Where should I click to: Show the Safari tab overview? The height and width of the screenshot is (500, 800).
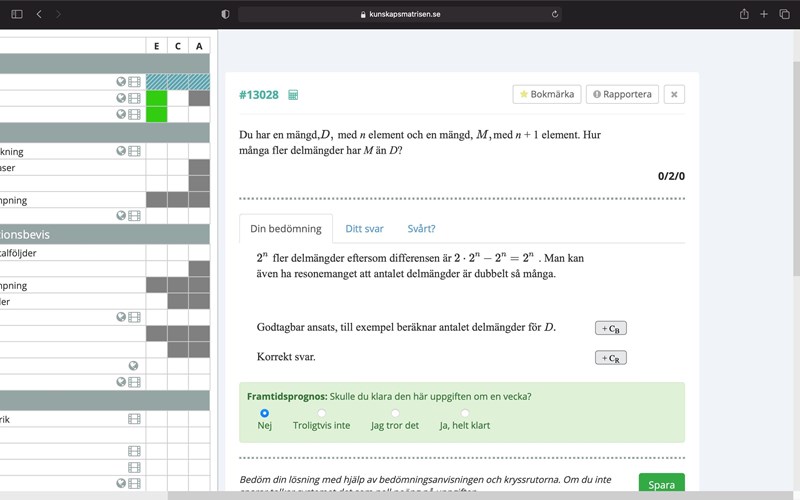[x=785, y=14]
